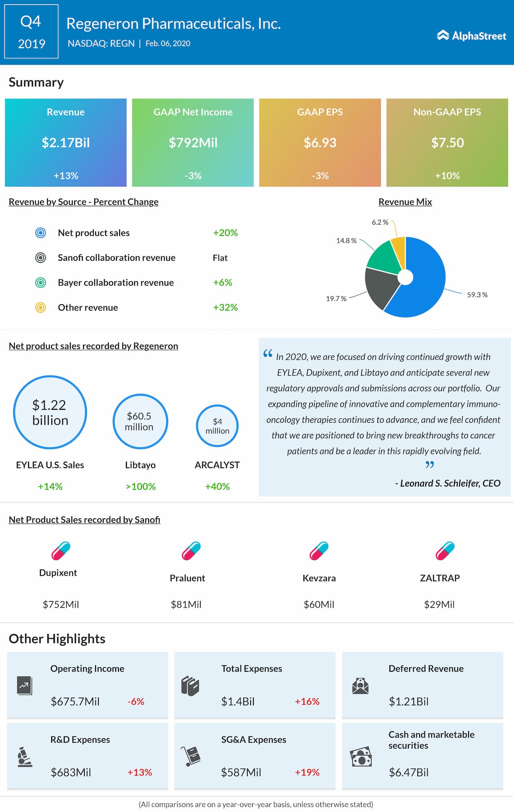Select the yellow Other revenue bullet

(41, 307)
